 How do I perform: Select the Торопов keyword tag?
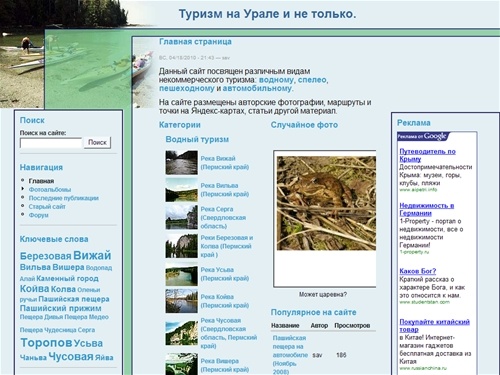click(x=46, y=343)
